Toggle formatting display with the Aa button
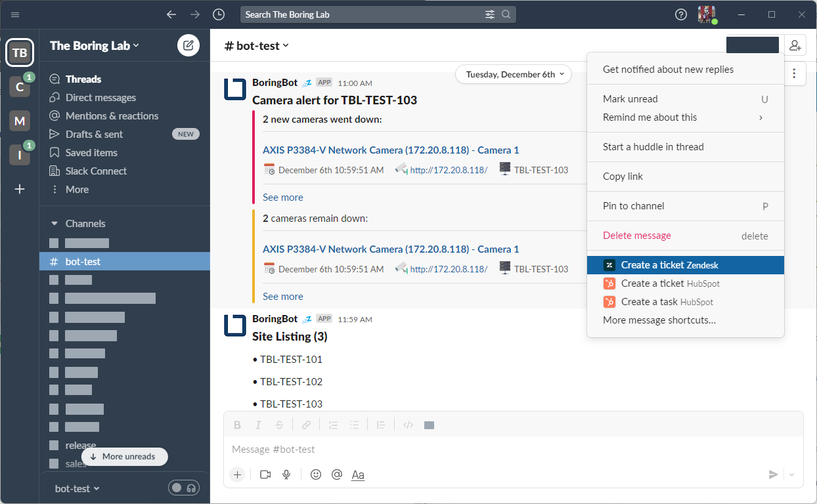Screen dimensions: 817x504 click(358, 474)
